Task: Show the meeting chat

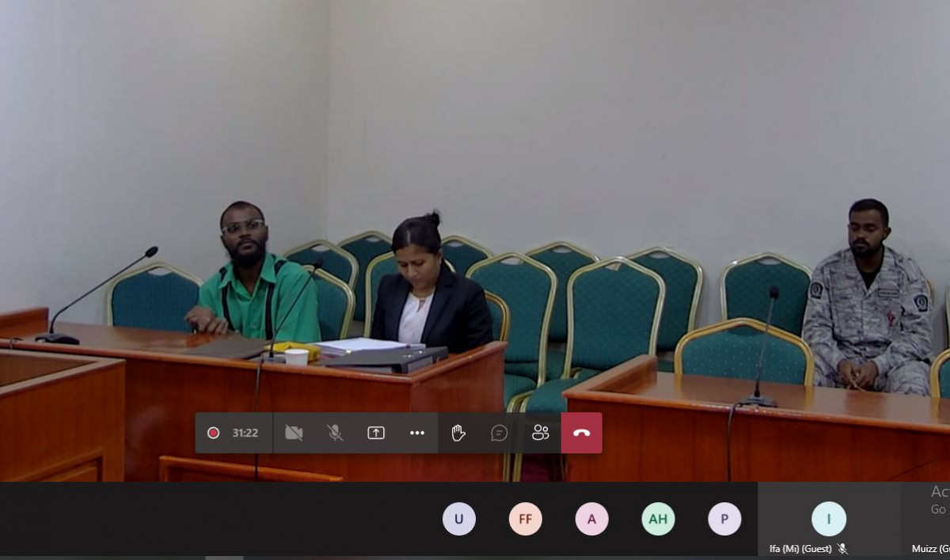Action: pyautogui.click(x=500, y=433)
